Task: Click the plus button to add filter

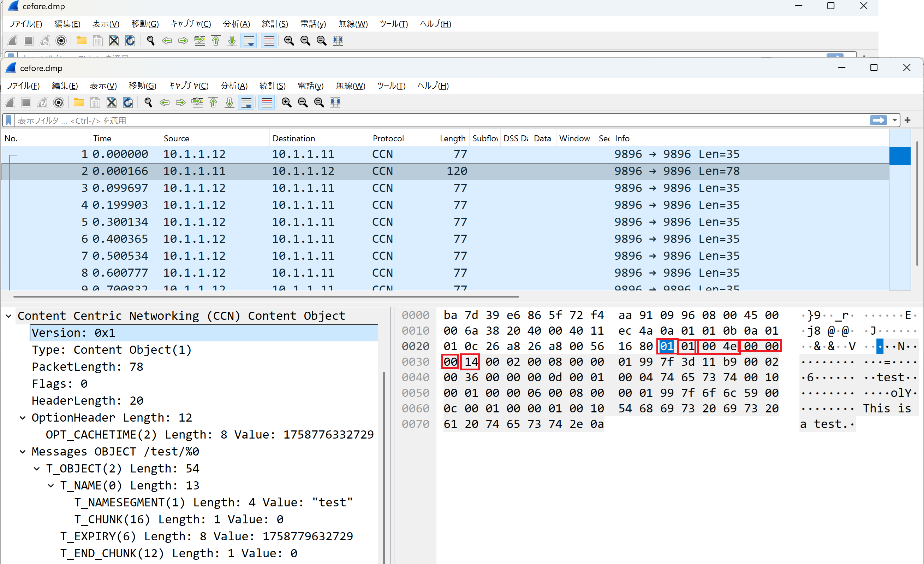Action: [907, 121]
